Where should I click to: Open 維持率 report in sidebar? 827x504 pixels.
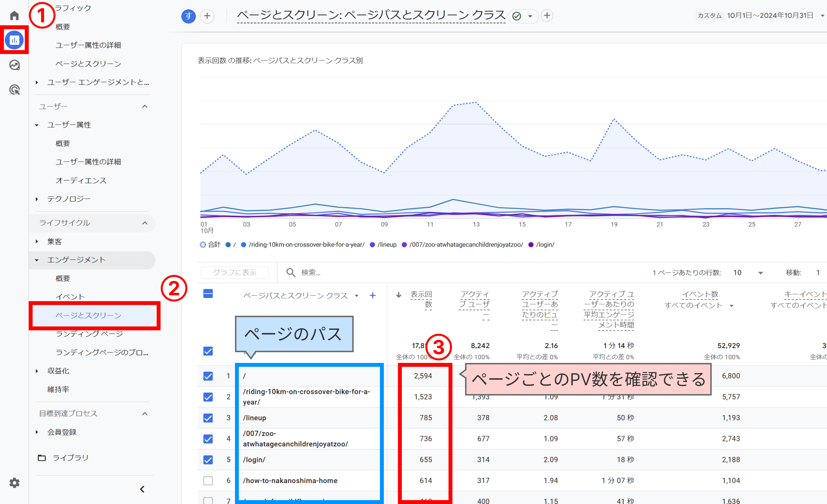click(x=58, y=389)
